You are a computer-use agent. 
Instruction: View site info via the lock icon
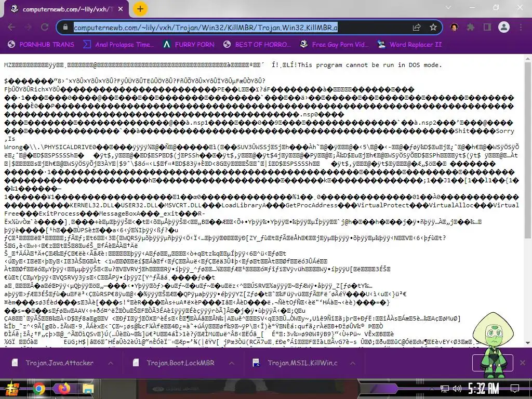[65, 28]
